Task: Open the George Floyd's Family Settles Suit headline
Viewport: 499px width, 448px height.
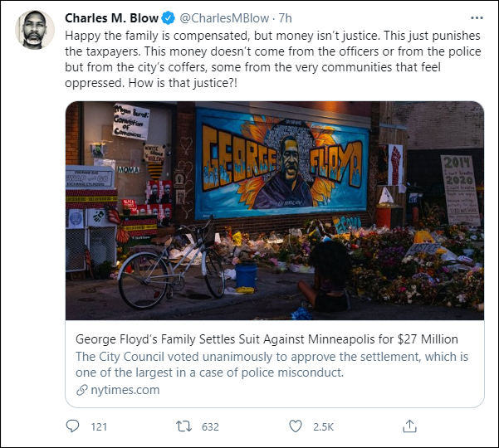Action: (267, 339)
